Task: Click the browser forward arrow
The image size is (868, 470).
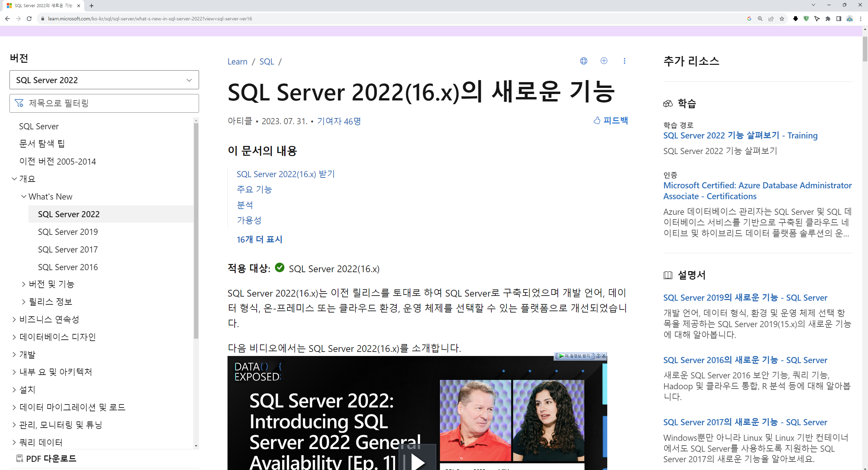Action: [18, 19]
